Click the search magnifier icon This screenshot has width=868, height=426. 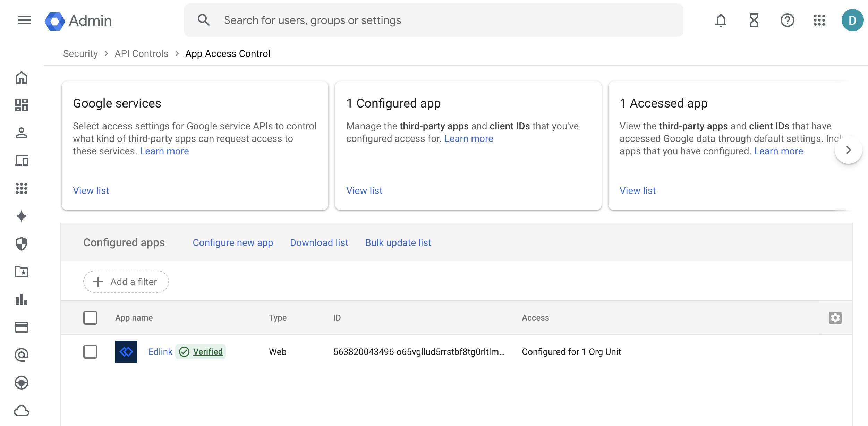coord(204,20)
